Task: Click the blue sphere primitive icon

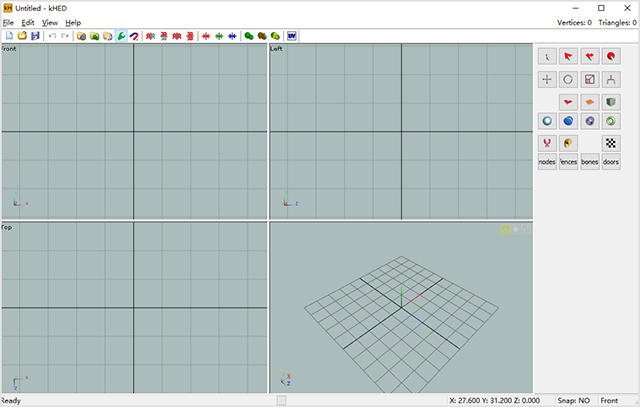Action: (568, 121)
